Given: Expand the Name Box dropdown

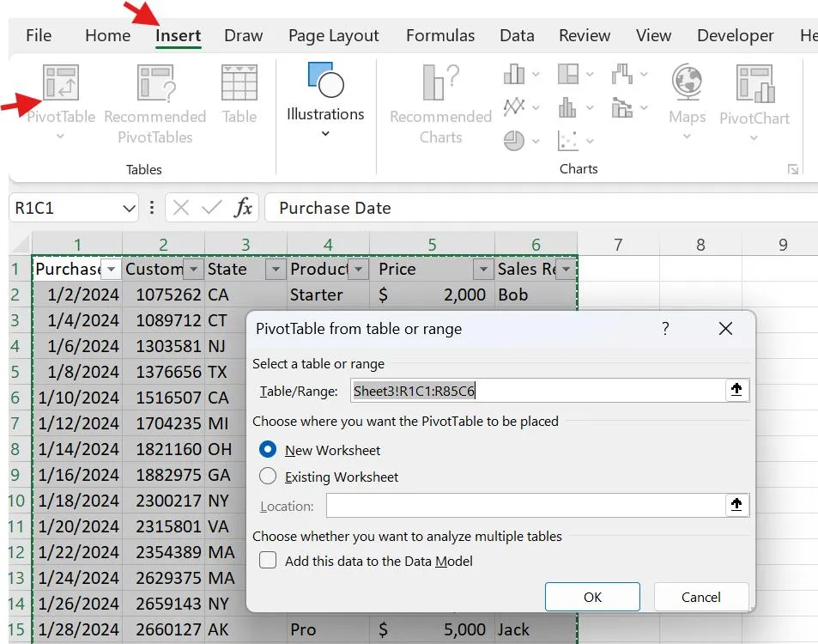Looking at the screenshot, I should 129,209.
